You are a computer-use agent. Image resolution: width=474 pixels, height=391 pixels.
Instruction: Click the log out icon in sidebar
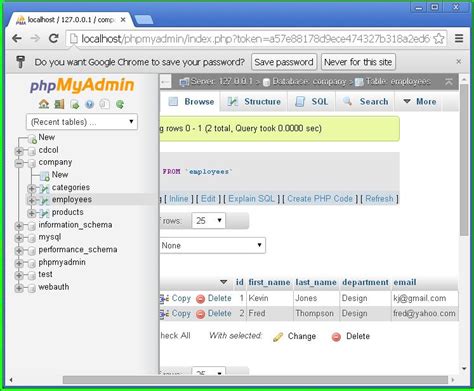(59, 104)
